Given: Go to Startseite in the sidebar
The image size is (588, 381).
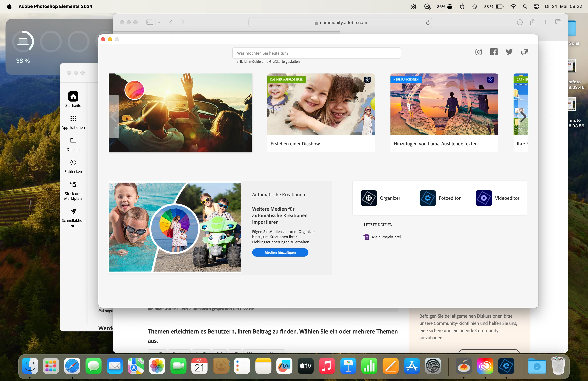Looking at the screenshot, I should 73,97.
